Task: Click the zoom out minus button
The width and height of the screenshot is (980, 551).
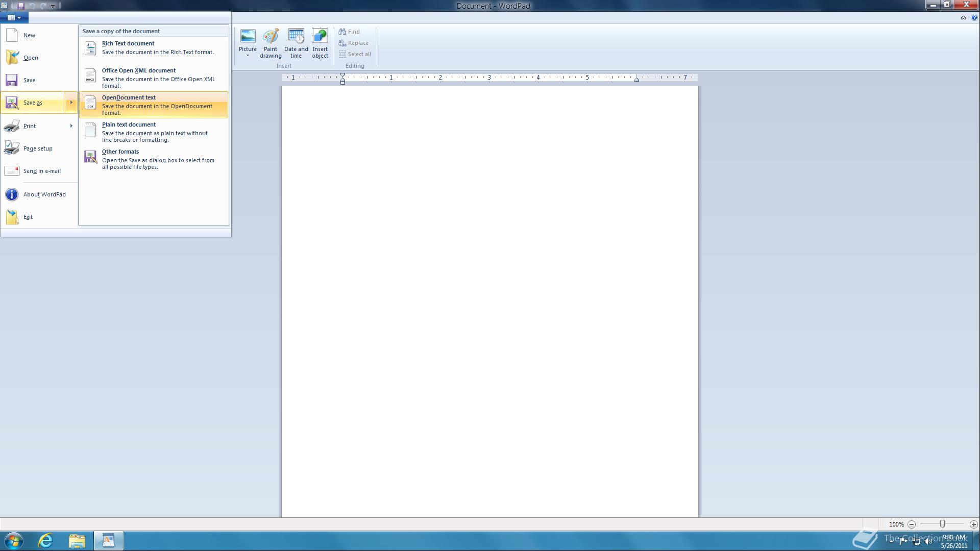Action: [912, 524]
